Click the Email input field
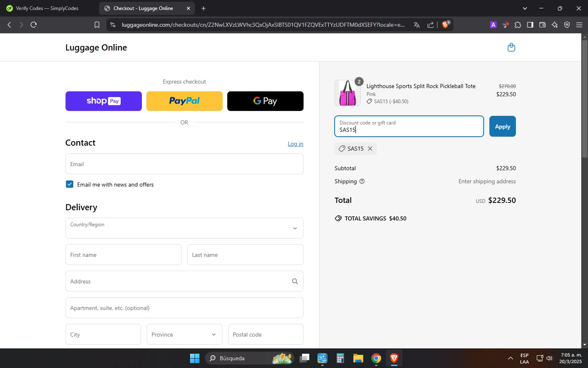Viewport: 588px width, 368px height. [184, 164]
